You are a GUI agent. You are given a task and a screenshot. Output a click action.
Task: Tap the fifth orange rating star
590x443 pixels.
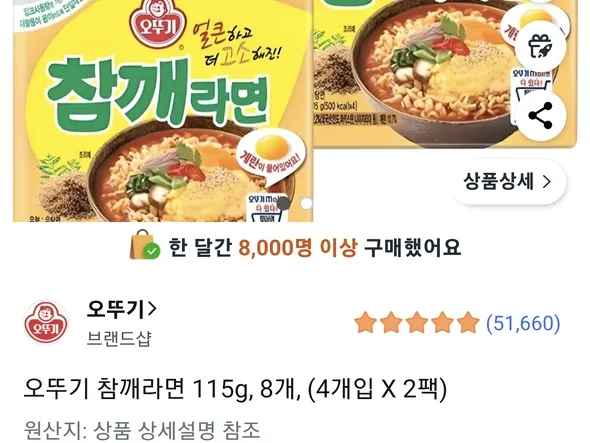(x=467, y=323)
